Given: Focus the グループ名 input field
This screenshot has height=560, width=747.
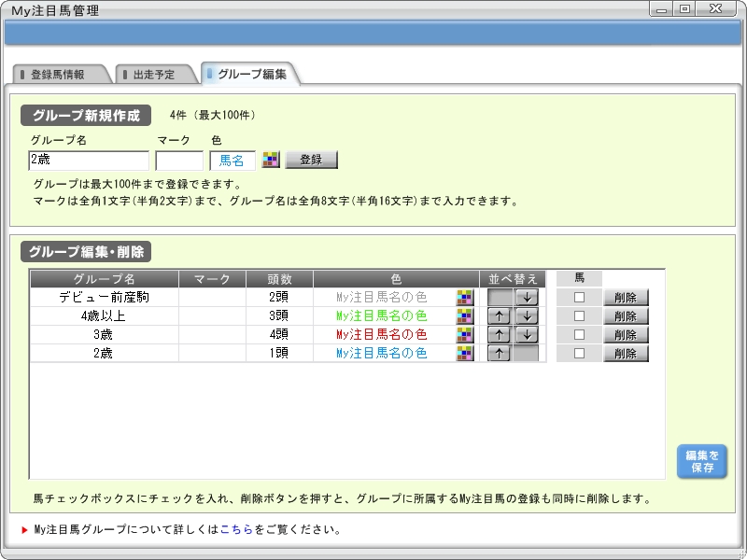Looking at the screenshot, I should pyautogui.click(x=89, y=161).
